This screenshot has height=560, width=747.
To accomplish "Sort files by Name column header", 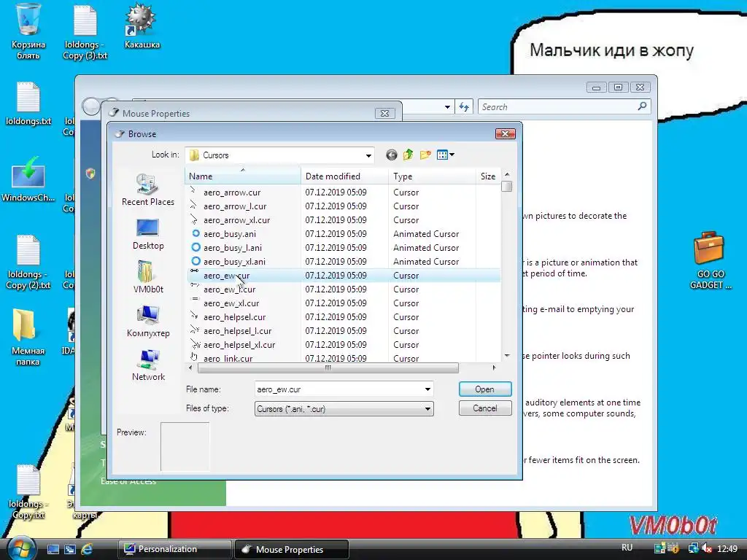I will click(242, 176).
